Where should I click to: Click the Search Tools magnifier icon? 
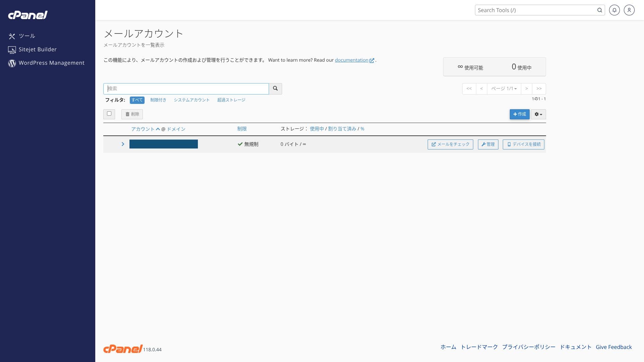coord(599,10)
